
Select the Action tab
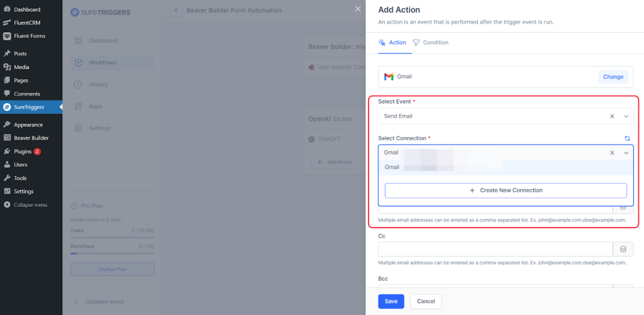[392, 43]
